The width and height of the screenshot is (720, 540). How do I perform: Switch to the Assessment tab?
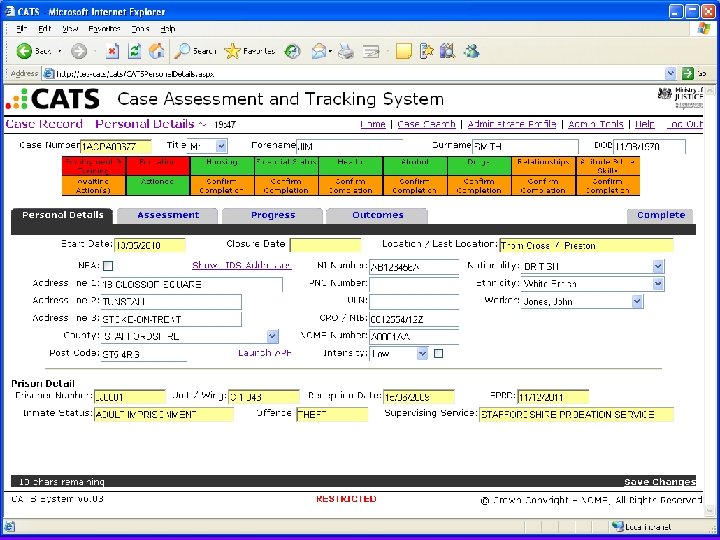tap(167, 215)
